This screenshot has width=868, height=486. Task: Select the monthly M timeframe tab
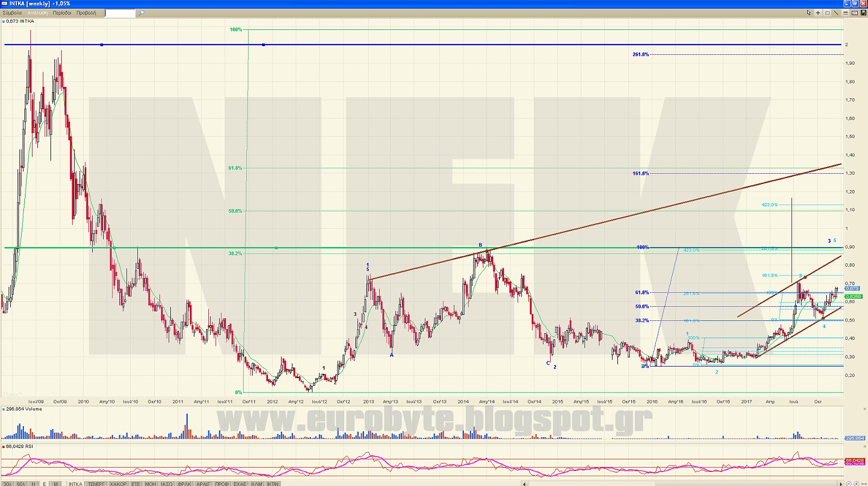tap(55, 483)
